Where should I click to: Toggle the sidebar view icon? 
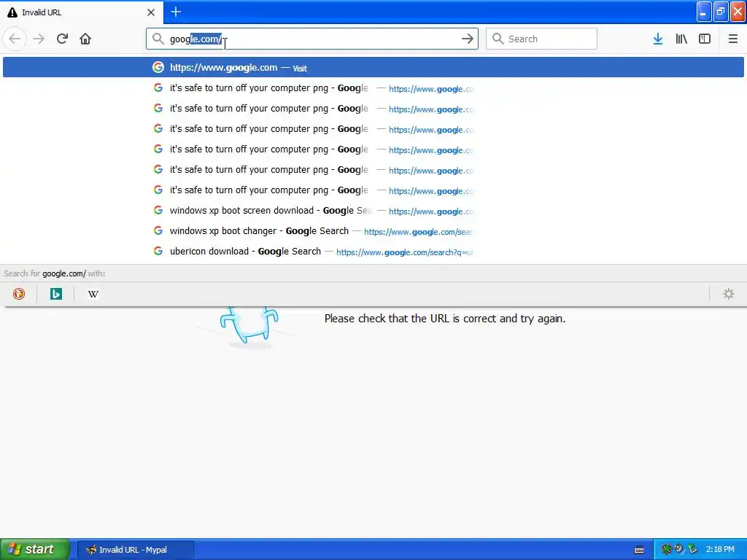(705, 39)
